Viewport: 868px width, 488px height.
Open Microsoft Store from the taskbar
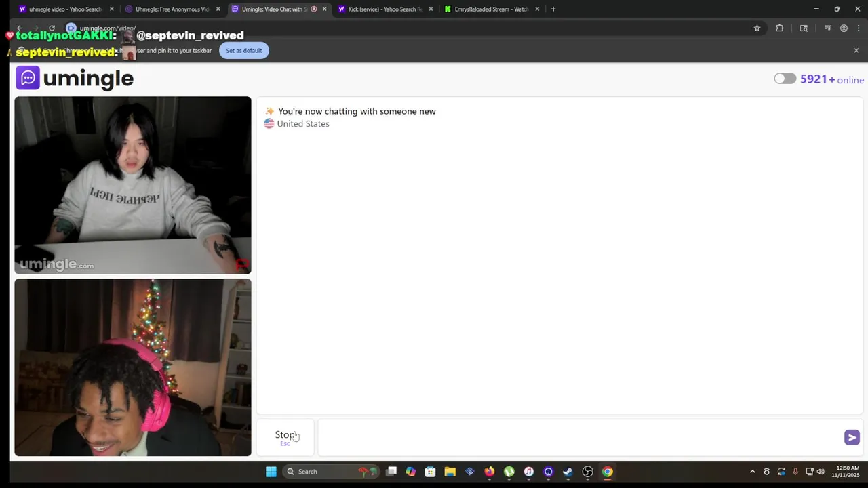430,472
